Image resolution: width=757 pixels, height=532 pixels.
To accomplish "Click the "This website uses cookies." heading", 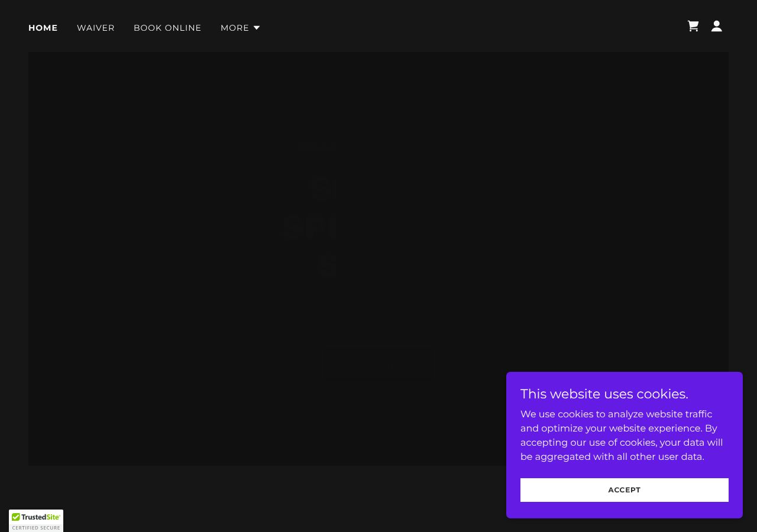I will (604, 394).
